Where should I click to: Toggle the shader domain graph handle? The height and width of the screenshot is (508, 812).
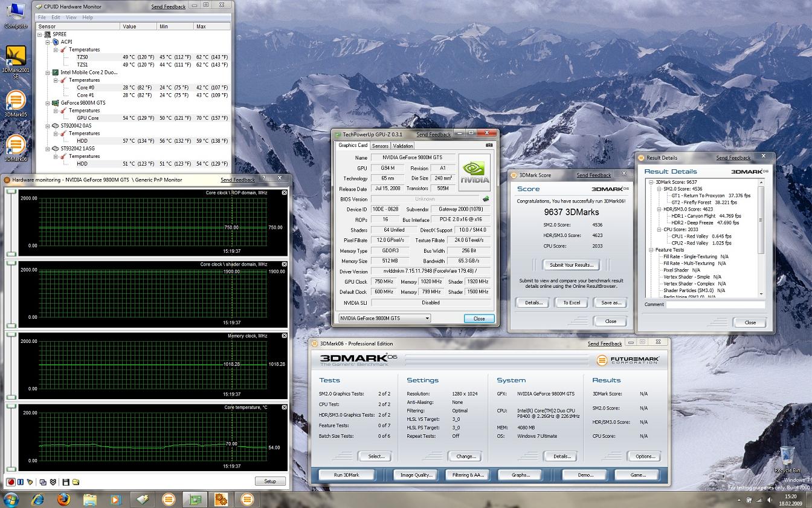pyautogui.click(x=11, y=263)
